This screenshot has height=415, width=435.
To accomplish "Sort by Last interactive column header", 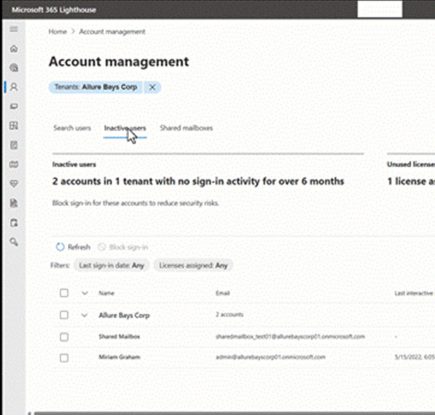I will [x=414, y=293].
